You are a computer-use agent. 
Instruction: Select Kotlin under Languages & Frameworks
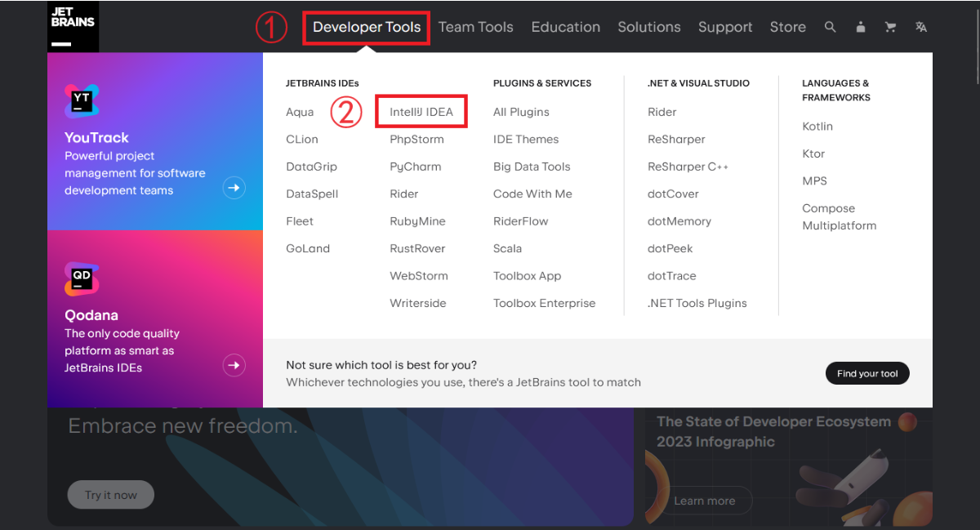[817, 127]
